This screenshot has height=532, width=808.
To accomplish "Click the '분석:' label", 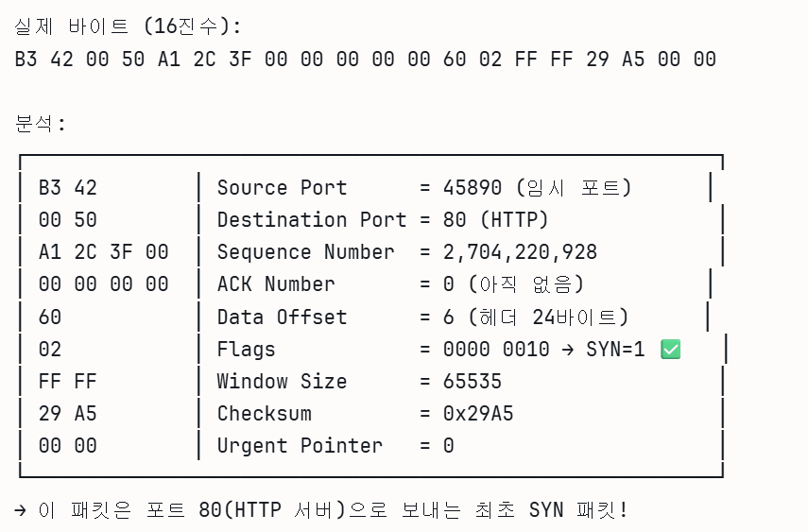I will point(41,124).
